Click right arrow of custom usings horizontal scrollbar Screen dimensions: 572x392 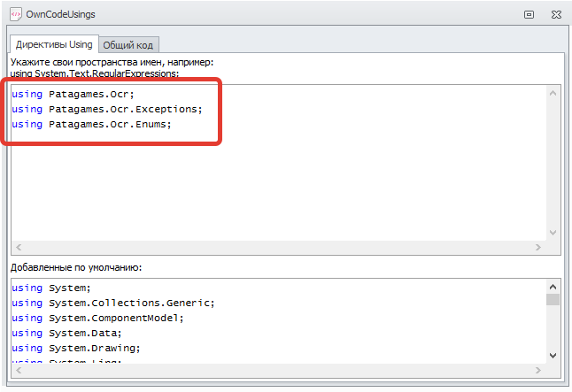click(538, 247)
